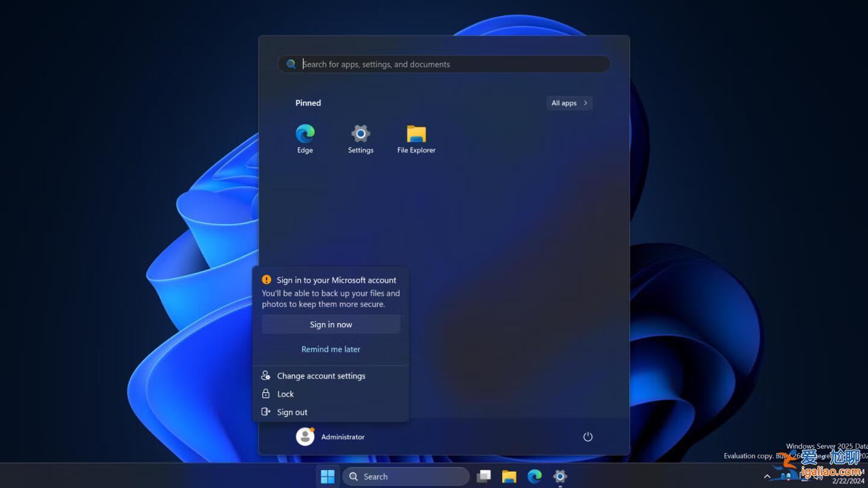Open Edge from the pinned Start menu apps
Screen dimensions: 868x488
coord(304,134)
